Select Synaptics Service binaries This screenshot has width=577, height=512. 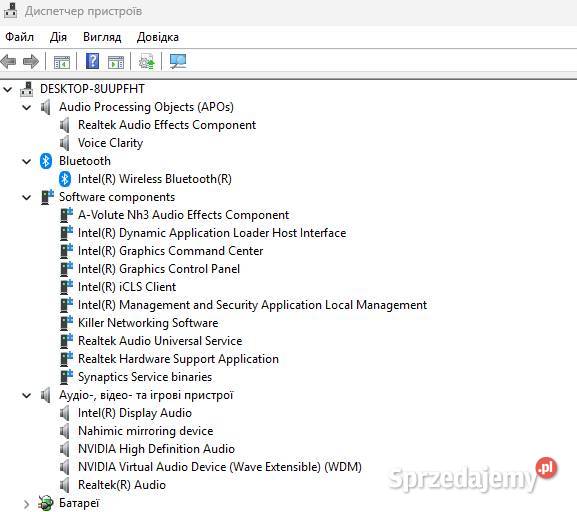click(x=145, y=377)
